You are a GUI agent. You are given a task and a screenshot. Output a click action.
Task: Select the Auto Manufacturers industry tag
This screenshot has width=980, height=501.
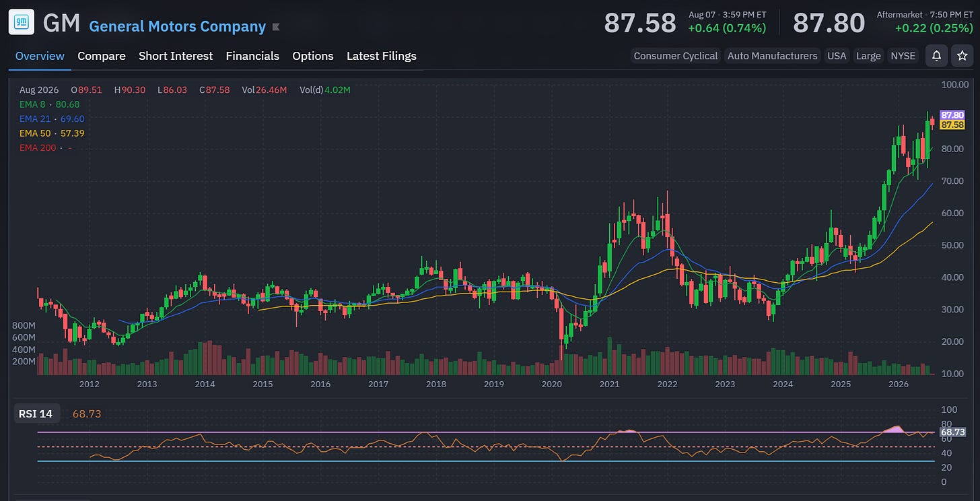pos(773,56)
